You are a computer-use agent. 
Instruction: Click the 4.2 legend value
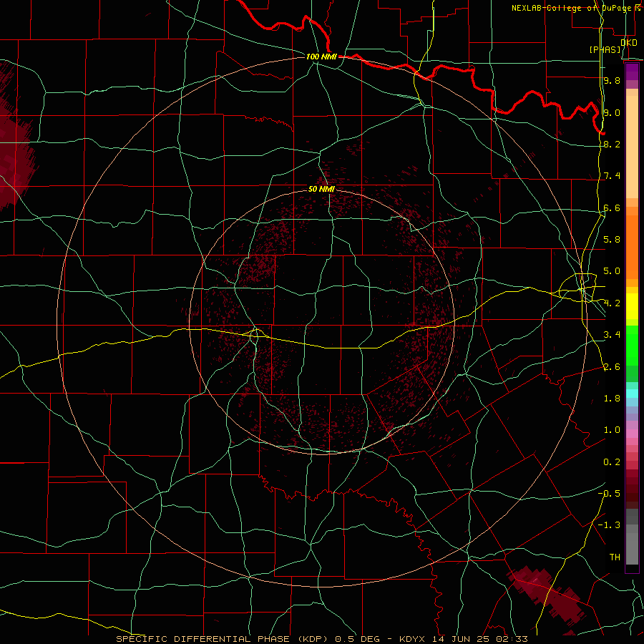pyautogui.click(x=612, y=303)
